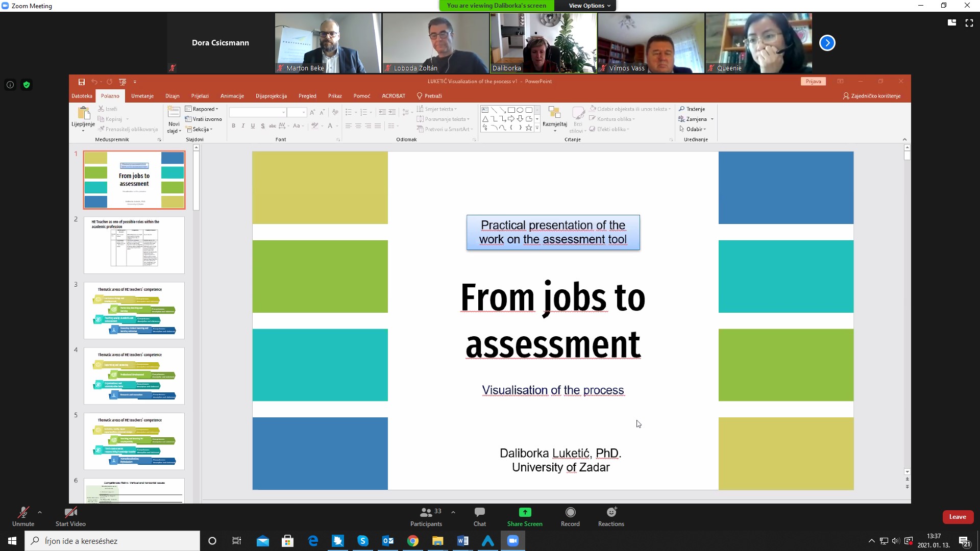Open the Reactions menu icon
Screen dimensions: 980x551
point(611,512)
